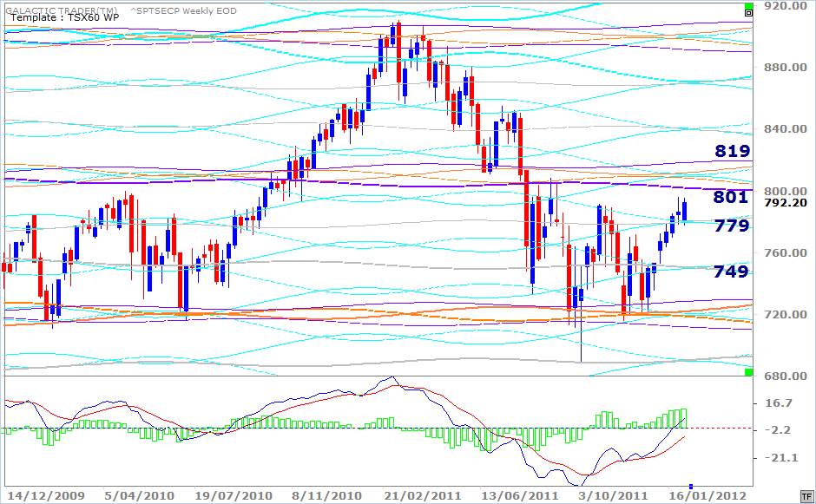Screen dimensions: 816x504
Task: Click the TF timeframe button
Action: click(806, 496)
